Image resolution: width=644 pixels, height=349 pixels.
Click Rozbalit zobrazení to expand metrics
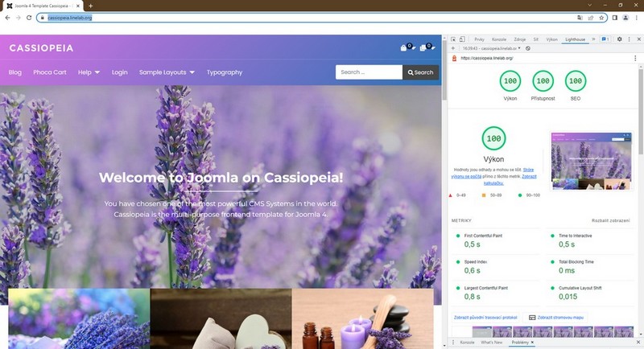[x=610, y=220]
